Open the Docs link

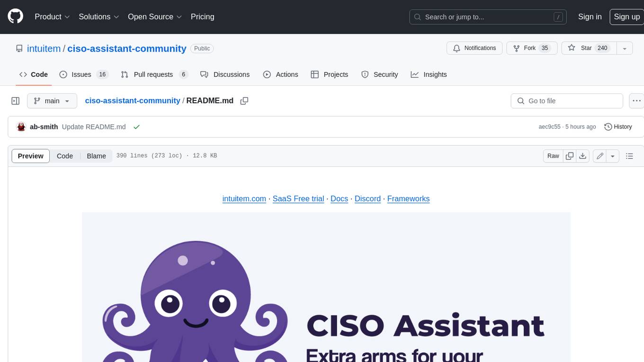(339, 199)
